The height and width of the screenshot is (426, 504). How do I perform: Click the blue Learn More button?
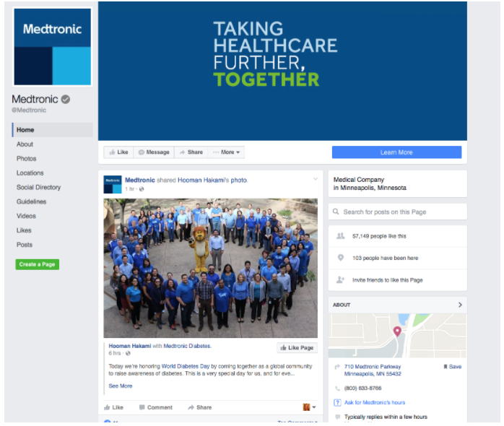coord(396,152)
